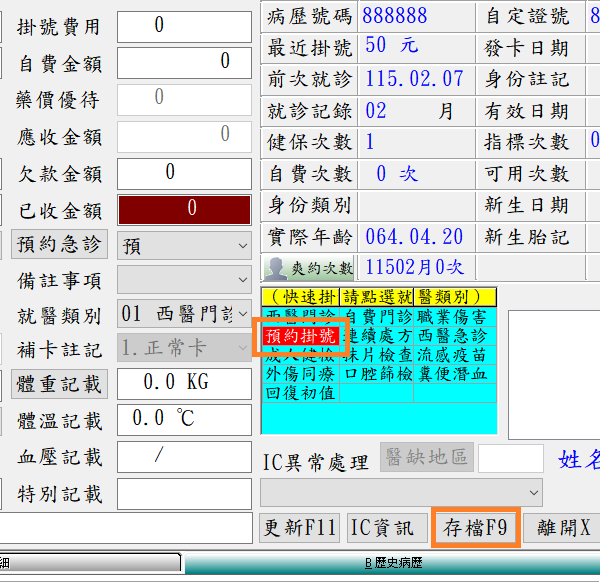Click the 離開X exit button
Viewport: 600px width, 582px height.
click(x=563, y=528)
